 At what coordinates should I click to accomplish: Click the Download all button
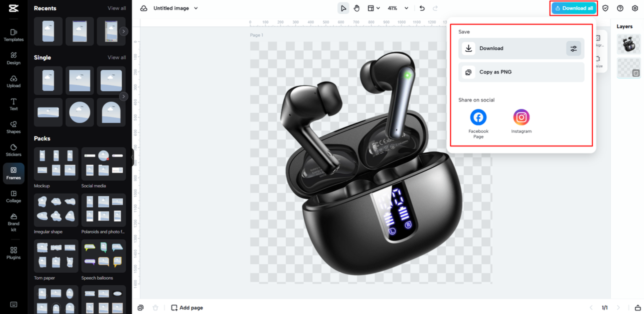point(574,8)
